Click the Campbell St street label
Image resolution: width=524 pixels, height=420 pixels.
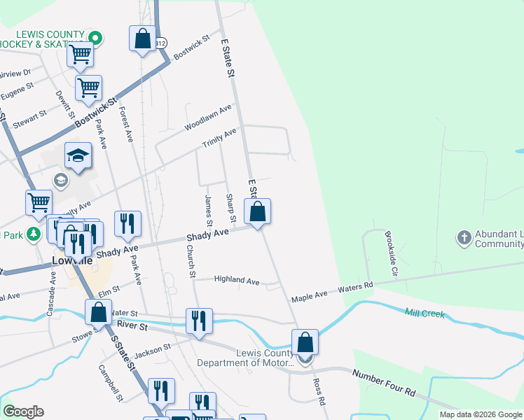(x=111, y=383)
